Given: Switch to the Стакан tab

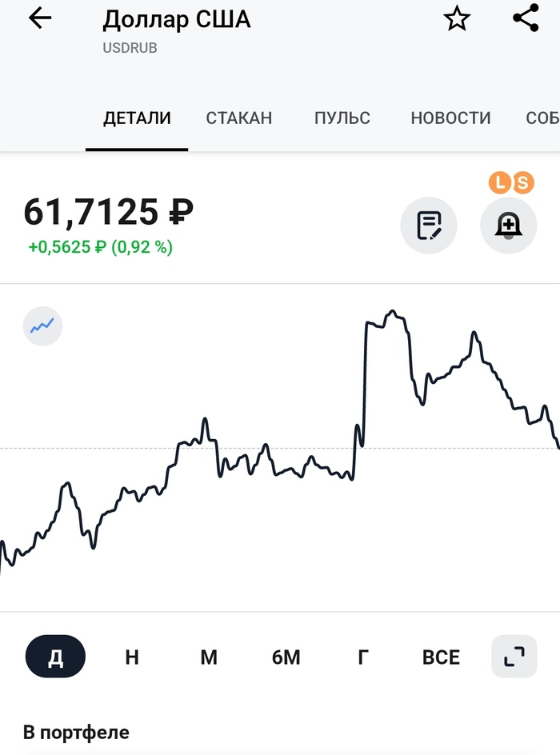Looking at the screenshot, I should (x=239, y=118).
